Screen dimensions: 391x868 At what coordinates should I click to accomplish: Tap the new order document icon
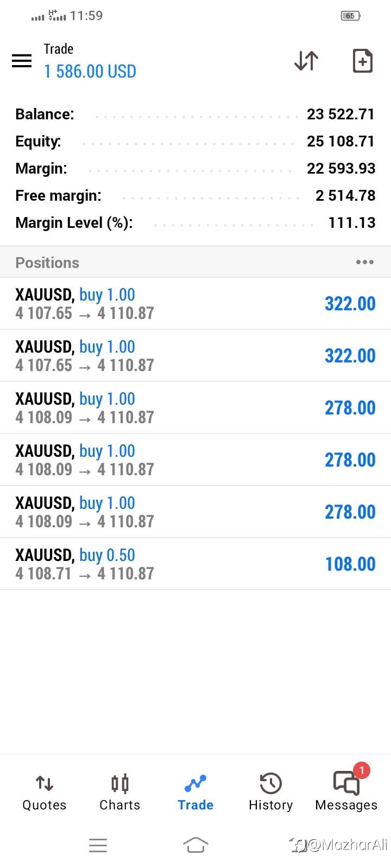click(x=362, y=61)
